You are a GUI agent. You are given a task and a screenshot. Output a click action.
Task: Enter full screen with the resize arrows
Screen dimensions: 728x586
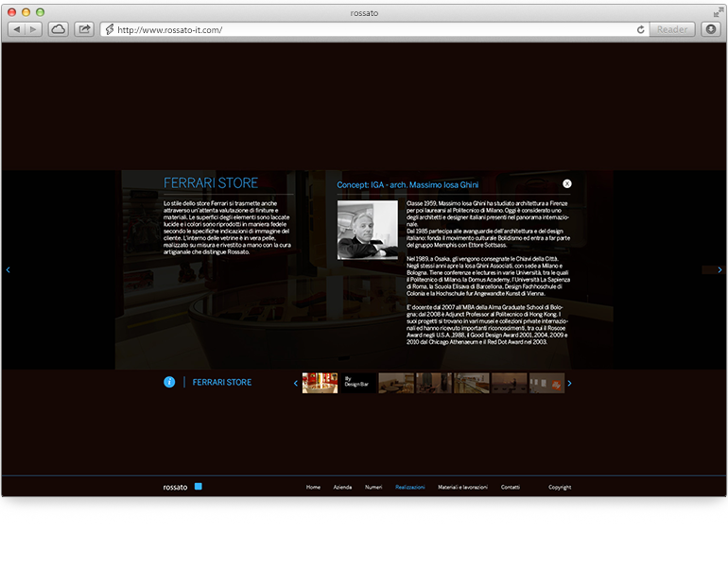click(719, 12)
